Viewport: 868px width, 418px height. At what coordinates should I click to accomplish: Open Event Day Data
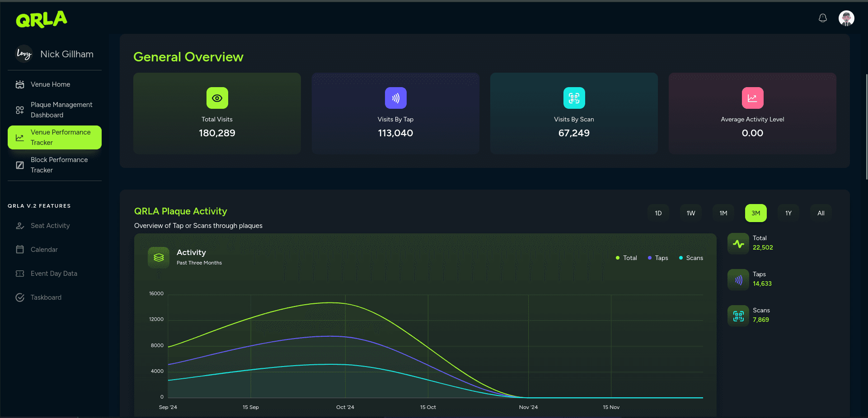click(x=55, y=274)
